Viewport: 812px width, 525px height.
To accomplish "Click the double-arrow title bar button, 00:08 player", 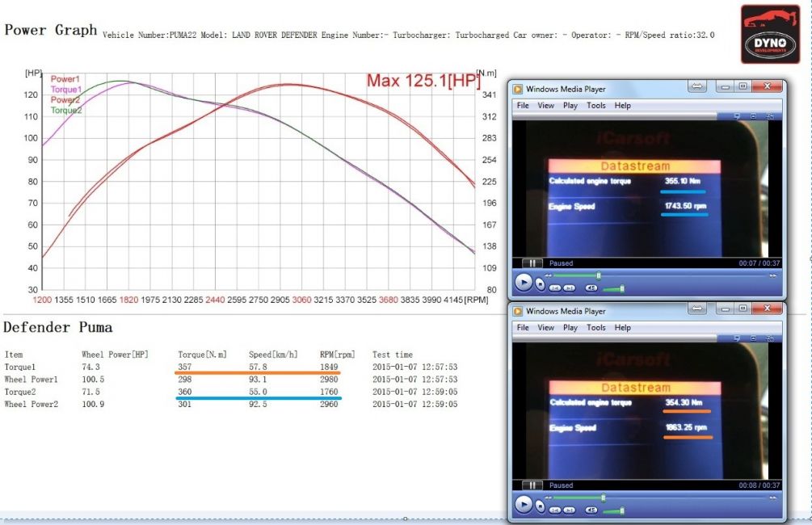I will (x=697, y=309).
